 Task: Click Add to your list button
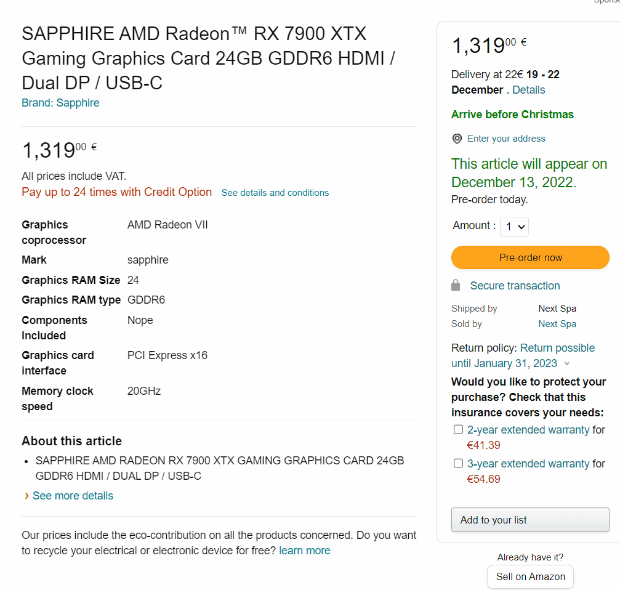pyautogui.click(x=530, y=520)
